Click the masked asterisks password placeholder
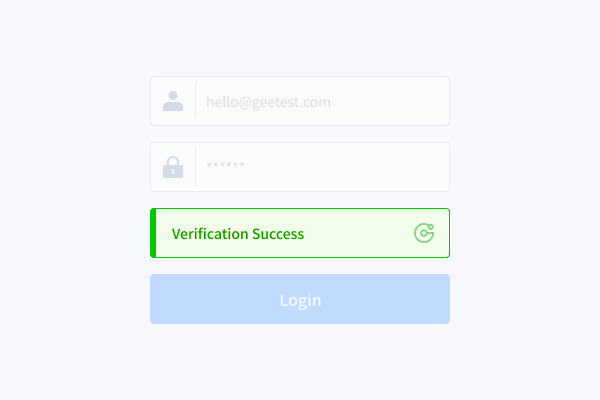 (225, 167)
